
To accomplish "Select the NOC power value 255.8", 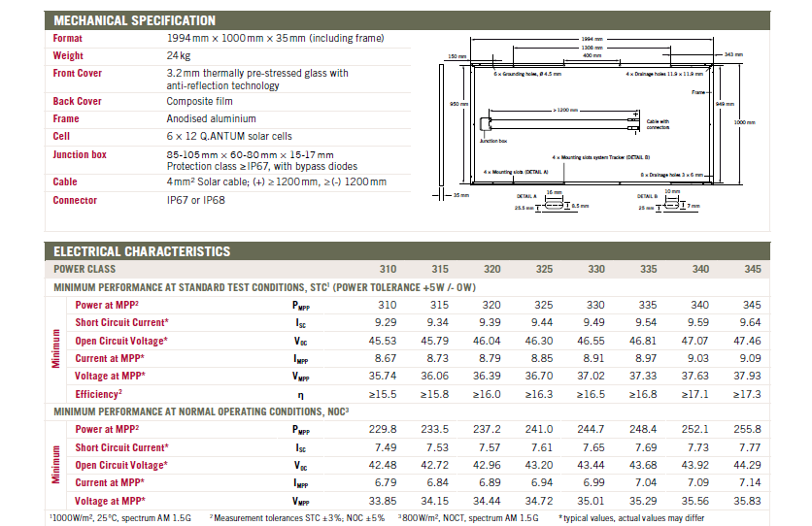I will [747, 429].
